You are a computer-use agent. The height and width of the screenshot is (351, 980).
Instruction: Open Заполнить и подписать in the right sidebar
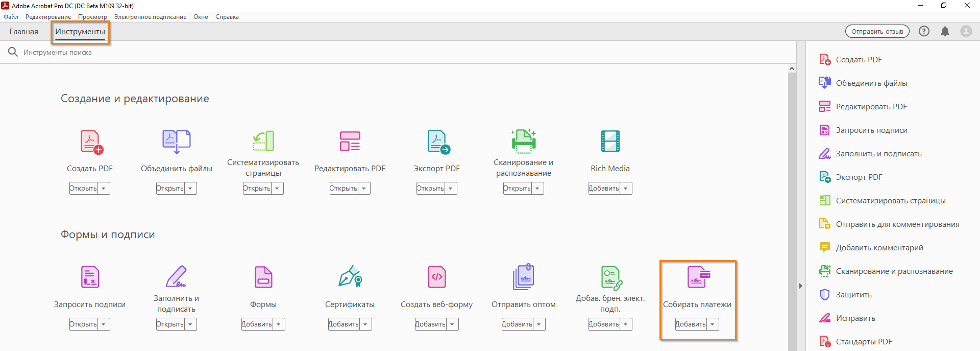871,154
